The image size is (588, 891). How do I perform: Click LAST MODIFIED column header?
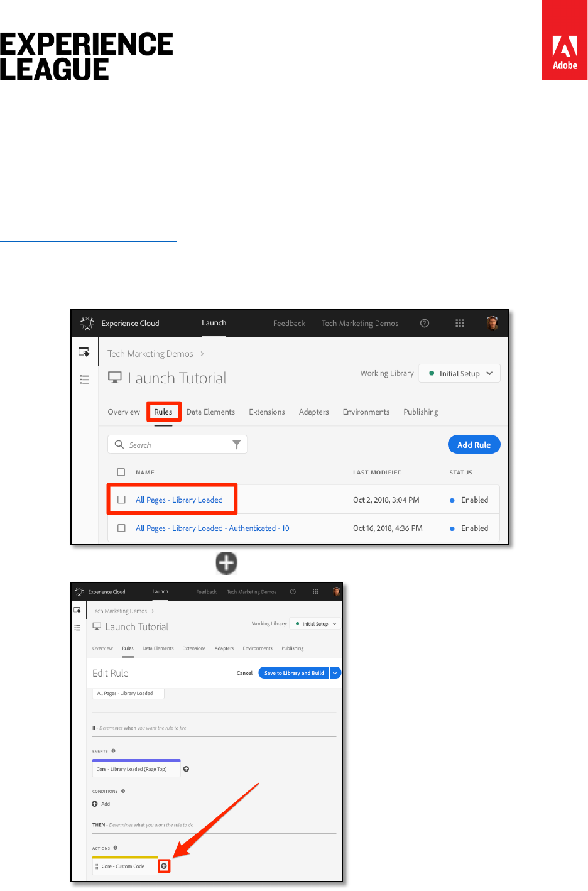tap(378, 472)
